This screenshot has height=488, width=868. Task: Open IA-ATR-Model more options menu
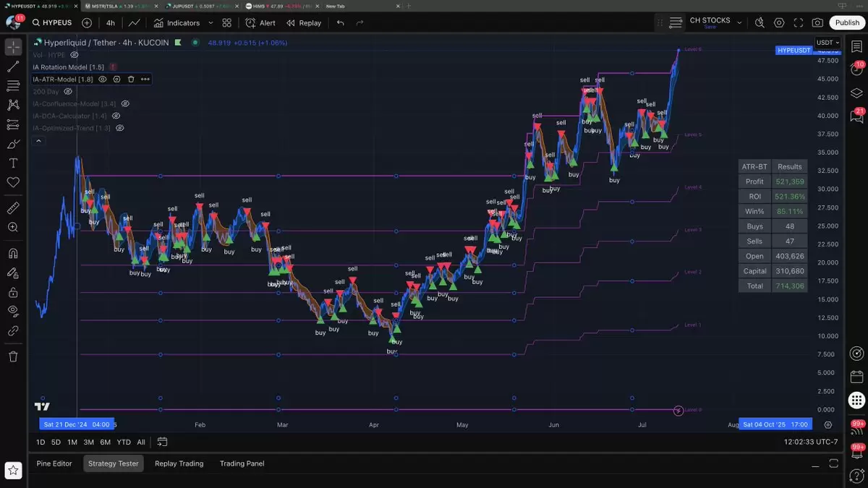click(x=145, y=79)
